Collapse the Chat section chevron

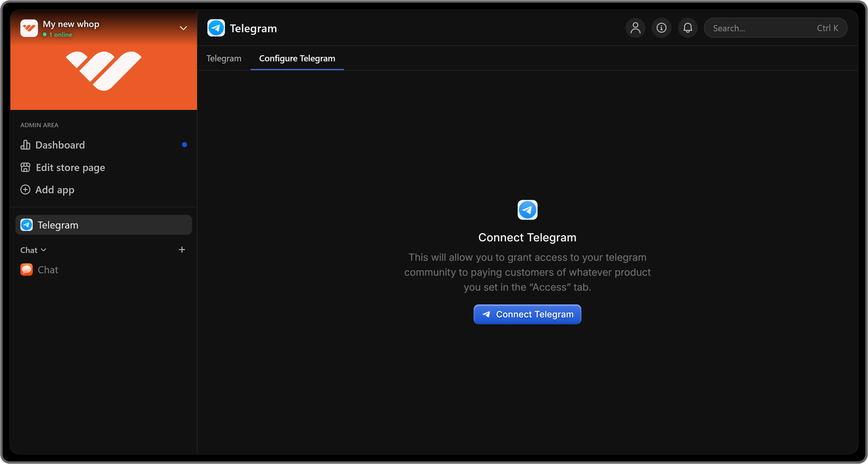43,250
